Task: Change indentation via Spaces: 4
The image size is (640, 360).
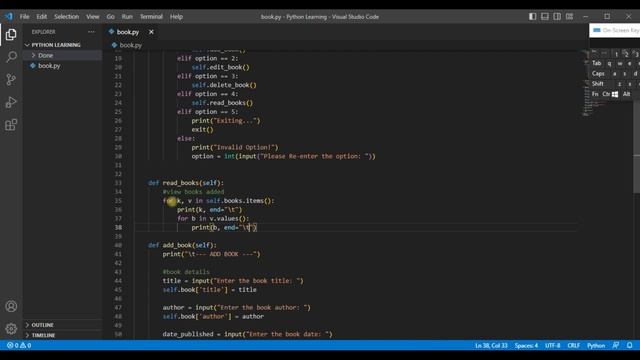Action: pyautogui.click(x=526, y=345)
